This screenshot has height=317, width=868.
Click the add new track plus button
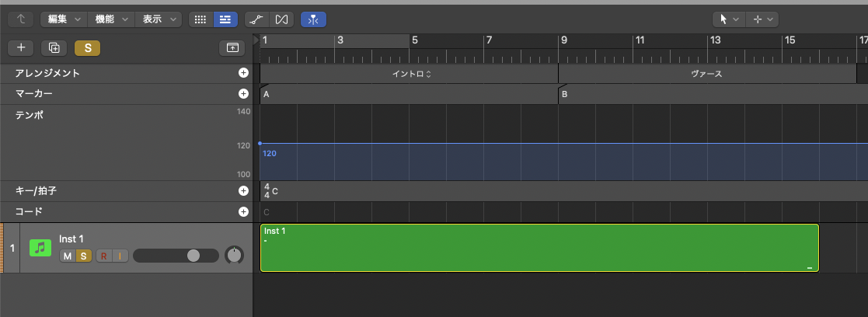[x=21, y=47]
